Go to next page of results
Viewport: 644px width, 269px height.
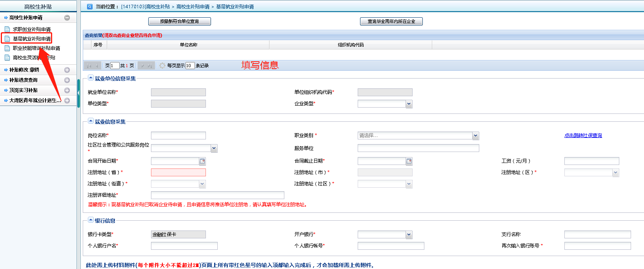pos(143,66)
